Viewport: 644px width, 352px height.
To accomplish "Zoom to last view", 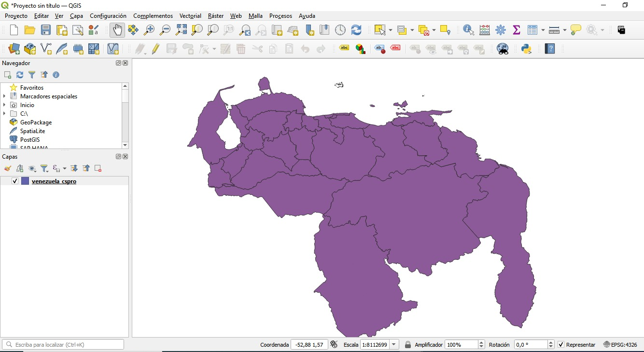I will [245, 30].
